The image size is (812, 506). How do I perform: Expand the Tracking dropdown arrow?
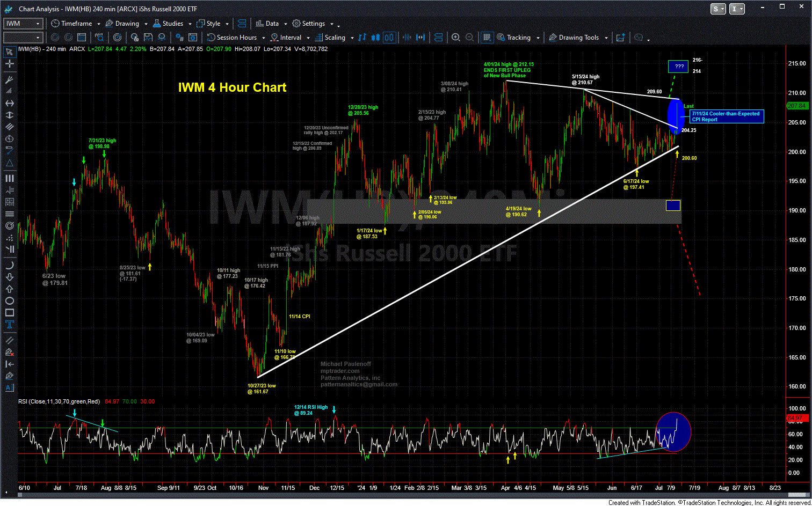tap(538, 38)
